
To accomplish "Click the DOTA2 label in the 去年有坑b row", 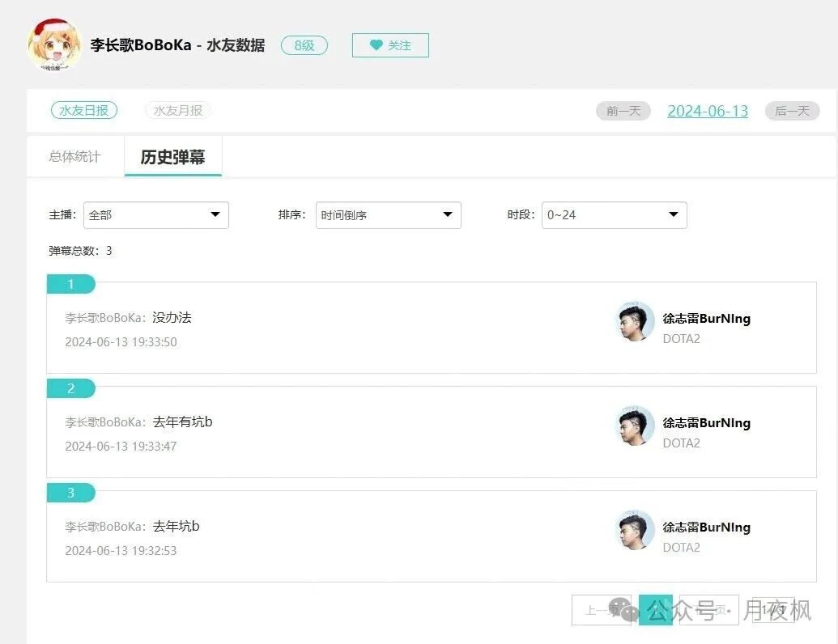I will [682, 443].
